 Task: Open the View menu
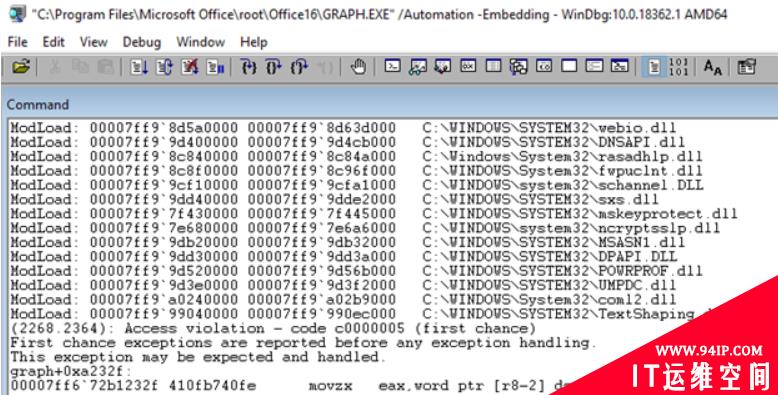[x=93, y=42]
